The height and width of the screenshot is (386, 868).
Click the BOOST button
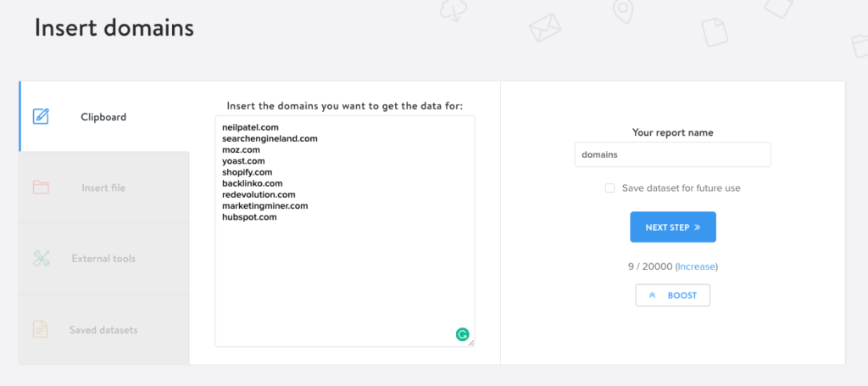pyautogui.click(x=672, y=295)
